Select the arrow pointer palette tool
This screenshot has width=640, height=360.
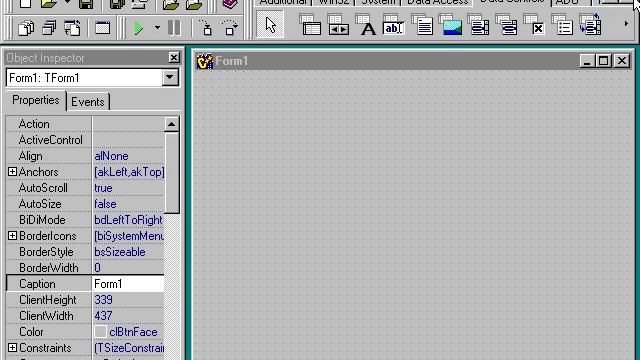pyautogui.click(x=270, y=25)
